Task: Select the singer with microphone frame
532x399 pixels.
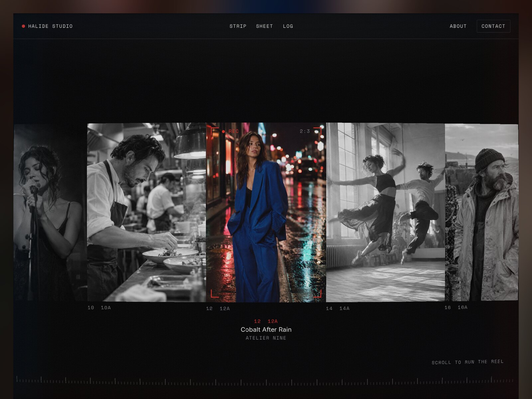Action: point(50,212)
